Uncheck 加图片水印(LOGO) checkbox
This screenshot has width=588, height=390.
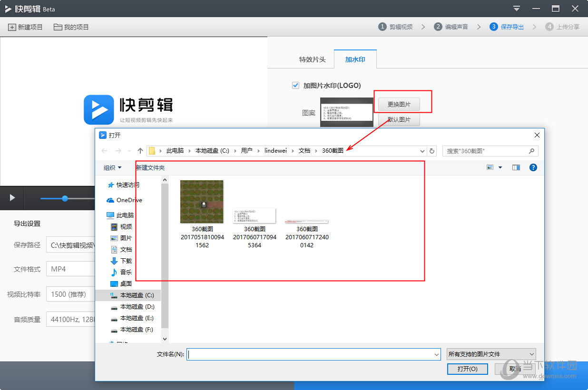[295, 85]
